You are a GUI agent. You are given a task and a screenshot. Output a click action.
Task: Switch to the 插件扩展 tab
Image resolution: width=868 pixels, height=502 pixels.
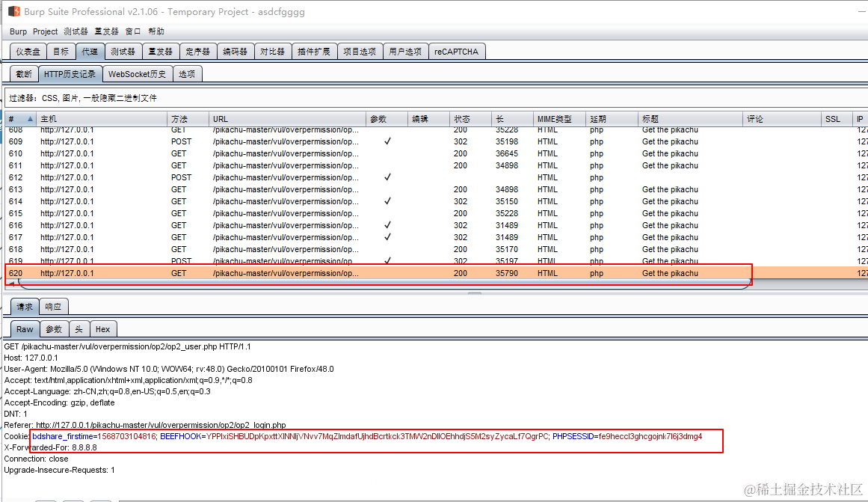point(314,52)
